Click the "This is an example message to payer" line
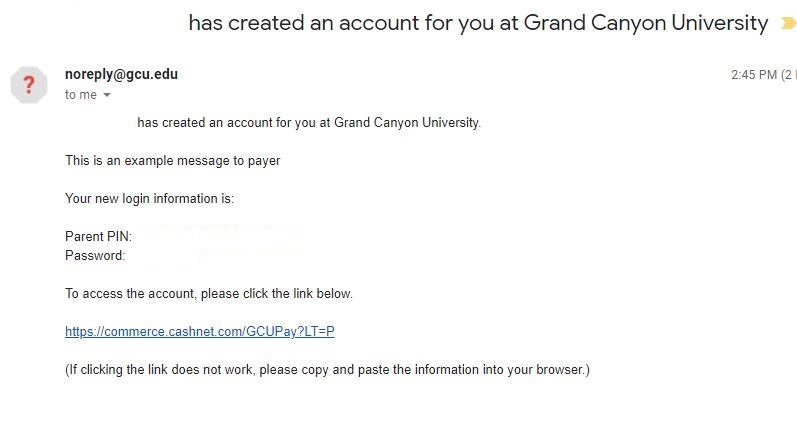This screenshot has height=422, width=797. point(173,161)
